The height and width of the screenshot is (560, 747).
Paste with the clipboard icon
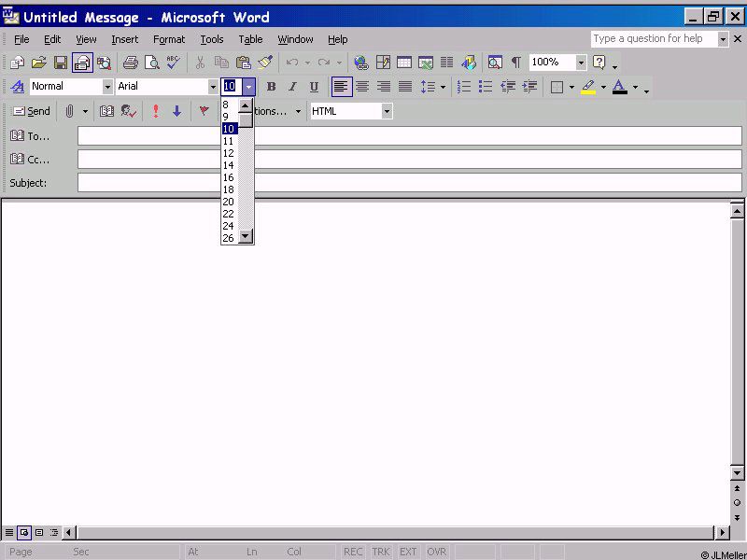tap(244, 63)
